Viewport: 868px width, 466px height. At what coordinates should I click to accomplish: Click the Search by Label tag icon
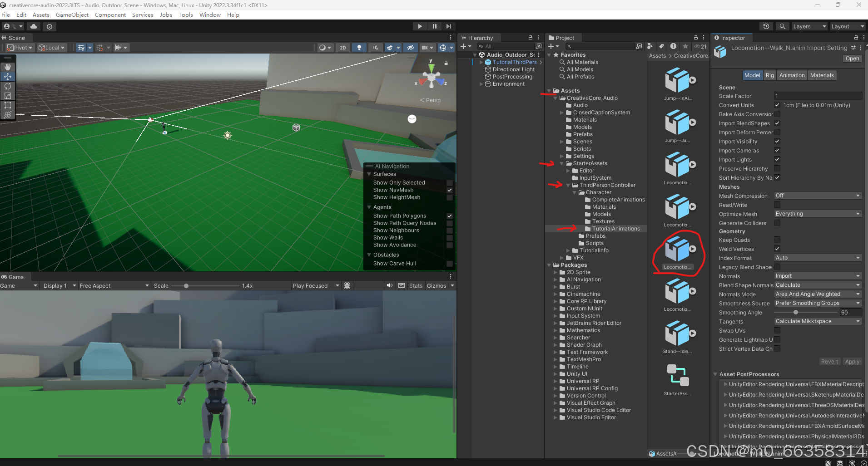point(661,46)
